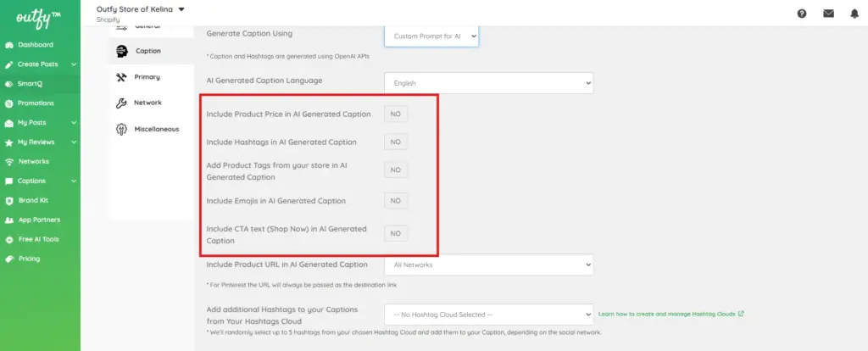Click Outfy Store of Kelina name
This screenshot has height=351, width=868.
135,8
